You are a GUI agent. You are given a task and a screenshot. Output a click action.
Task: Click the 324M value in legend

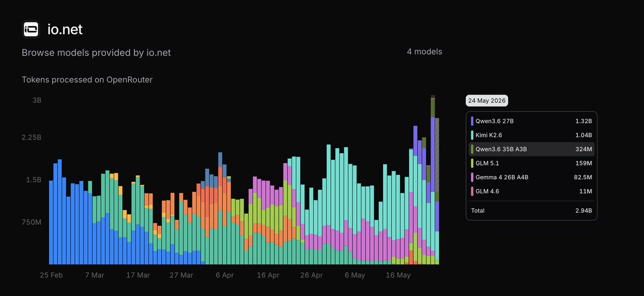(583, 149)
